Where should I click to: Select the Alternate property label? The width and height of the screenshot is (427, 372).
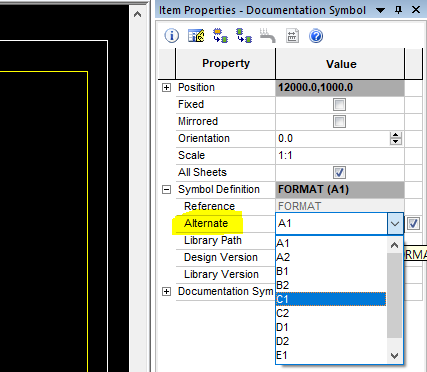pos(206,223)
